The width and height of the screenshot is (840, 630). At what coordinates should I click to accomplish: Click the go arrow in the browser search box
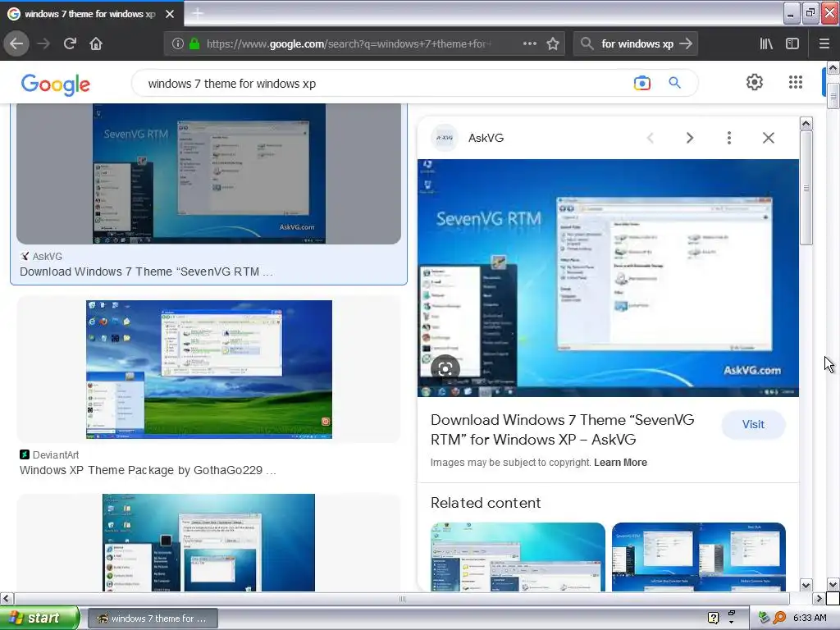[686, 44]
